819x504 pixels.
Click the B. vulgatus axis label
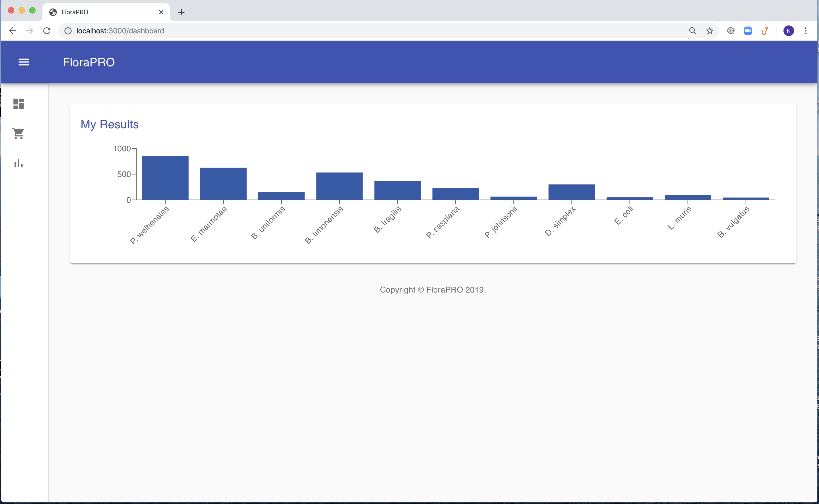point(734,222)
